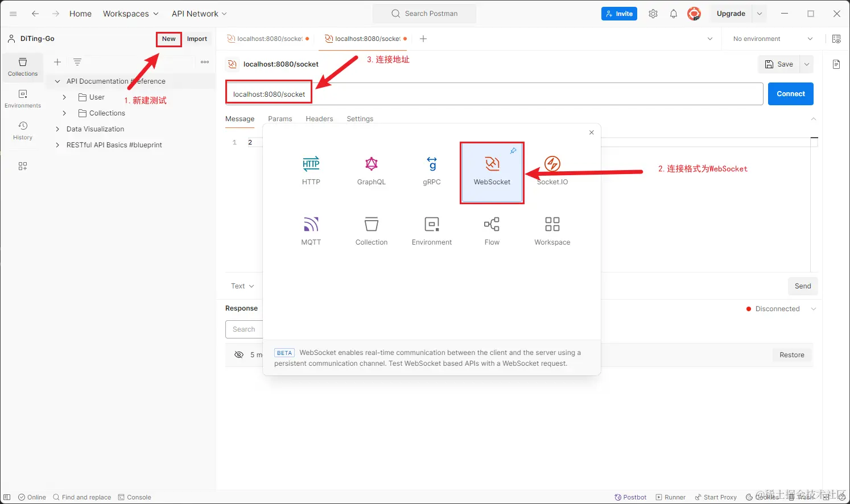Open the Text message format dropdown
The image size is (850, 504).
point(243,286)
